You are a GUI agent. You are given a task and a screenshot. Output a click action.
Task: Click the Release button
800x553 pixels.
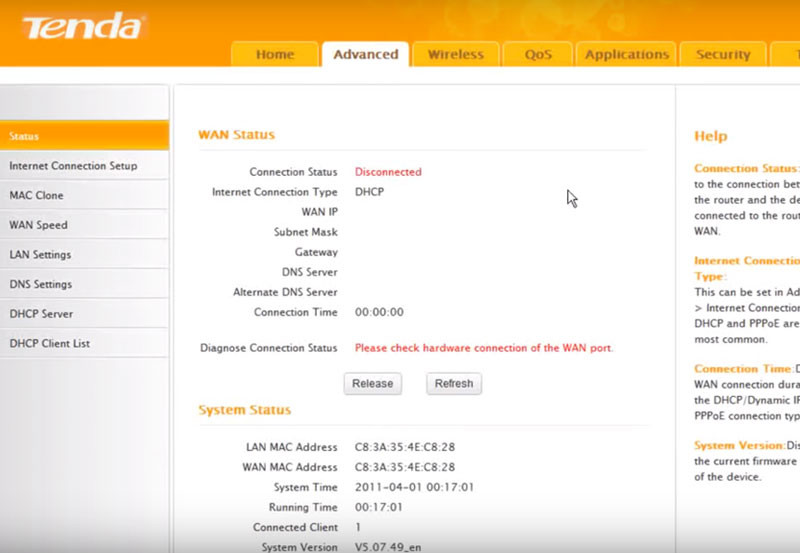(372, 384)
